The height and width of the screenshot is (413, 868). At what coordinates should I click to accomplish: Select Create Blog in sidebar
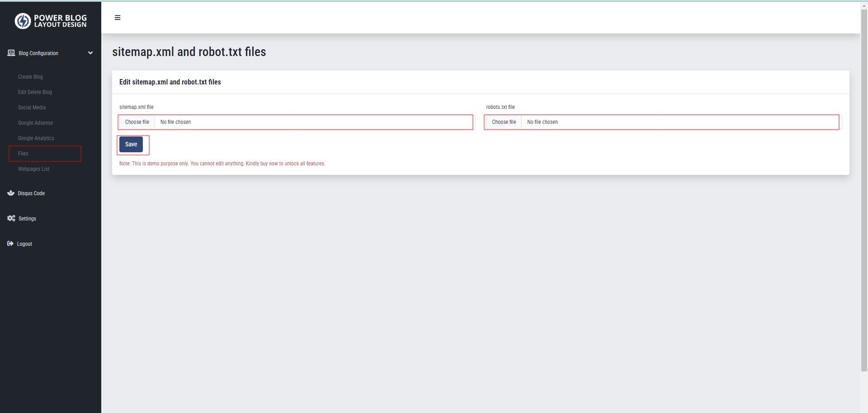(30, 76)
